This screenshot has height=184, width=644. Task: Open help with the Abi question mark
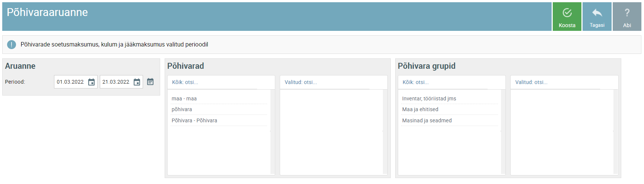[627, 17]
